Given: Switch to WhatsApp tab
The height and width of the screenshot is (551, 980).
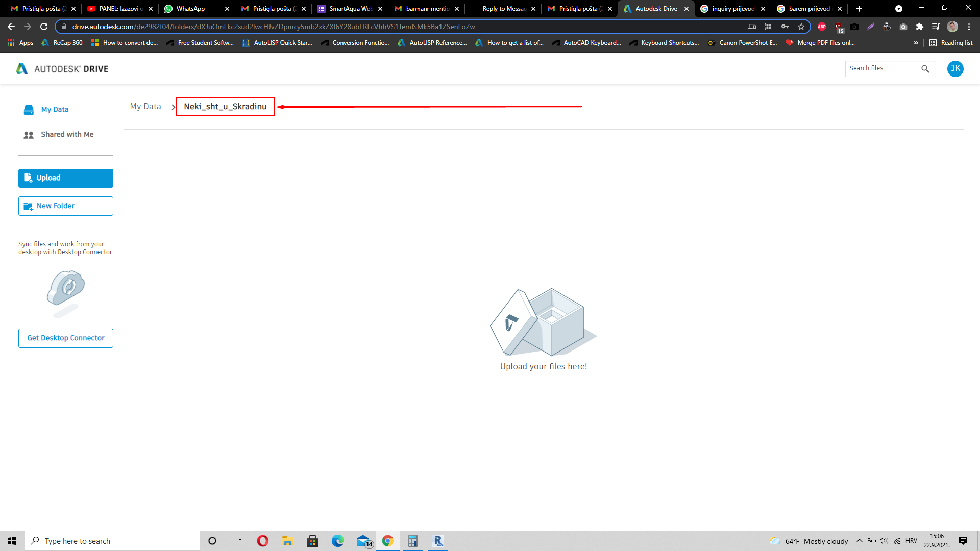Looking at the screenshot, I should pyautogui.click(x=196, y=9).
